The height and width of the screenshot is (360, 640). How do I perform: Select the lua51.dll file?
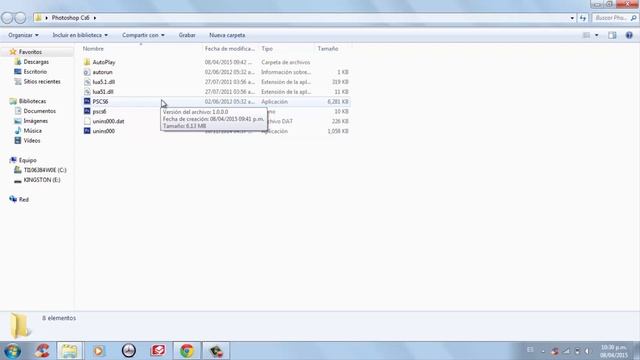103,92
